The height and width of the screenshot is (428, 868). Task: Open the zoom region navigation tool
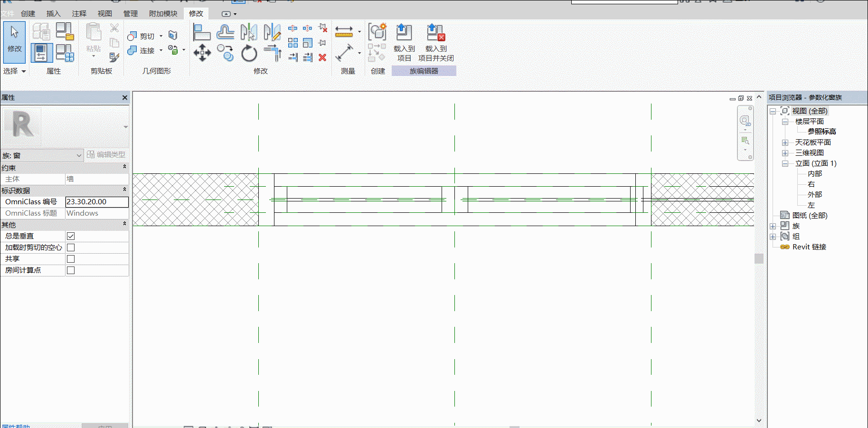[x=745, y=141]
